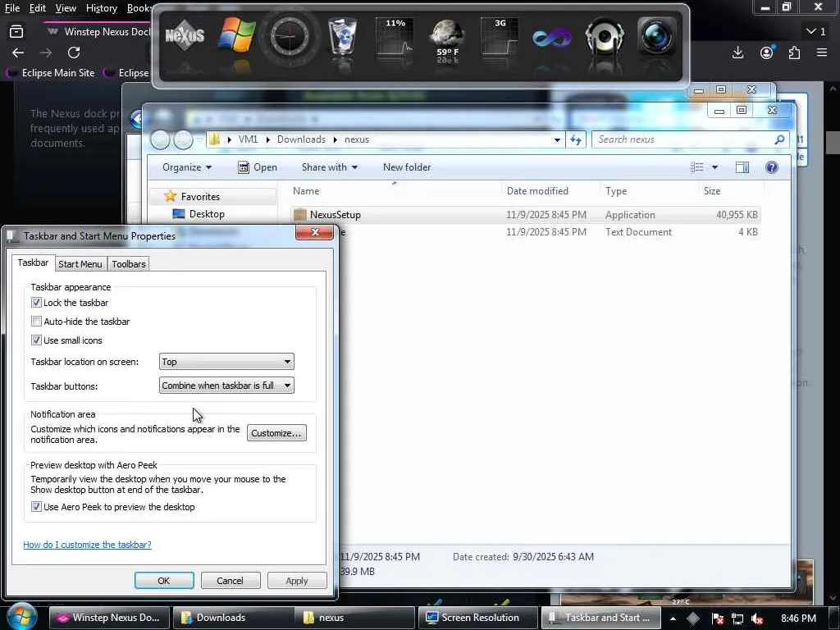Click the taskbar clock 8:46 PM
This screenshot has height=630, width=840.
click(798, 619)
